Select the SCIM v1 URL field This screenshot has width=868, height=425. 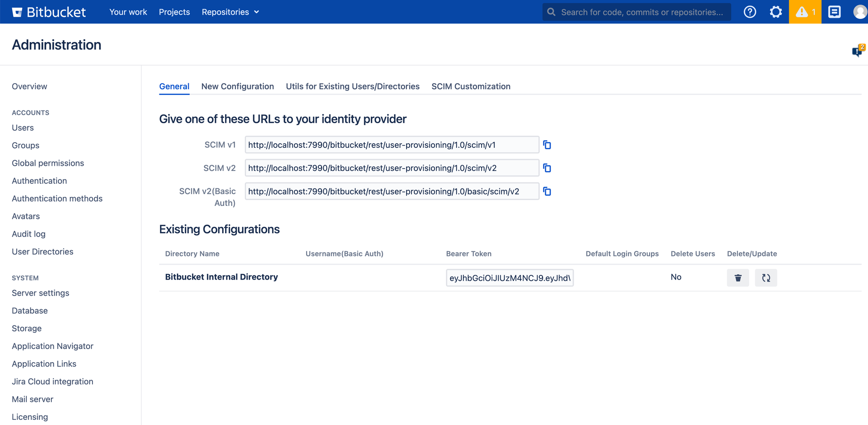tap(392, 145)
